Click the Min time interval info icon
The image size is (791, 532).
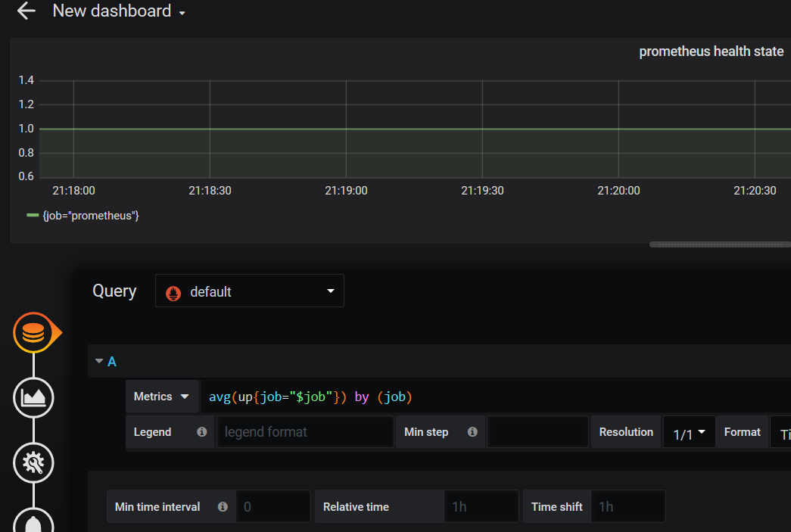click(223, 507)
